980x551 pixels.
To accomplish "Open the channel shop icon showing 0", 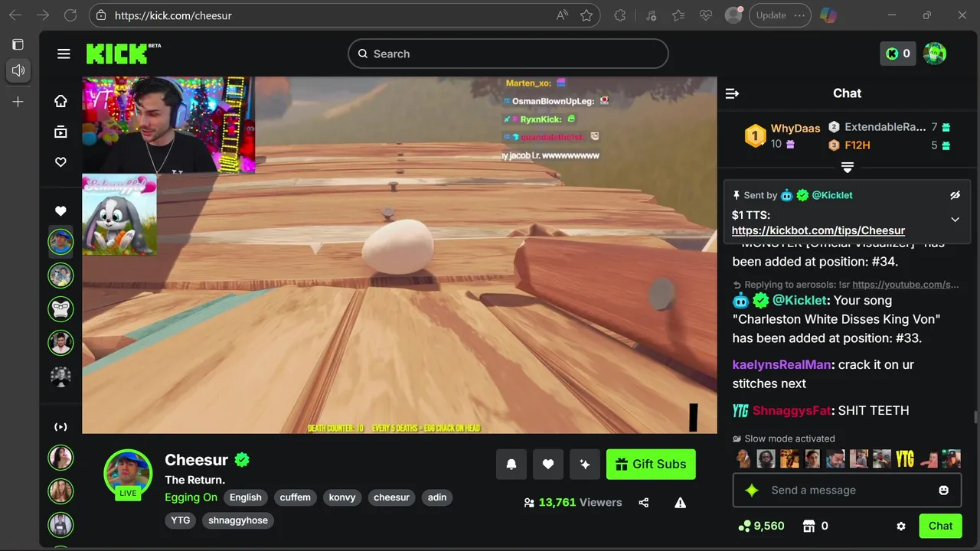I will [815, 526].
